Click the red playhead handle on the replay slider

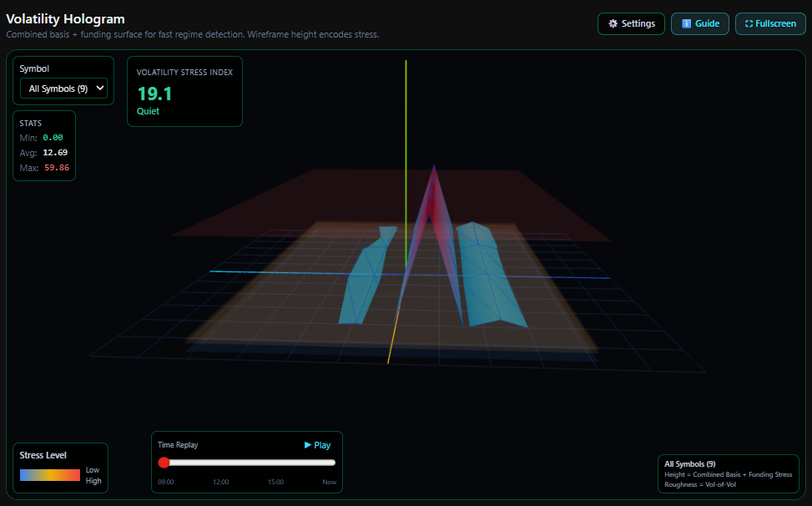(x=164, y=462)
